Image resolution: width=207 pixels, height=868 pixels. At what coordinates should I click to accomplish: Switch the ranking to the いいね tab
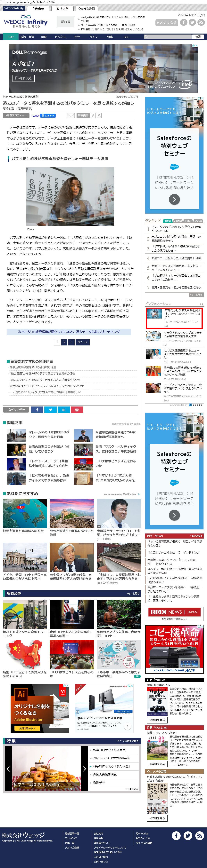click(x=198, y=221)
